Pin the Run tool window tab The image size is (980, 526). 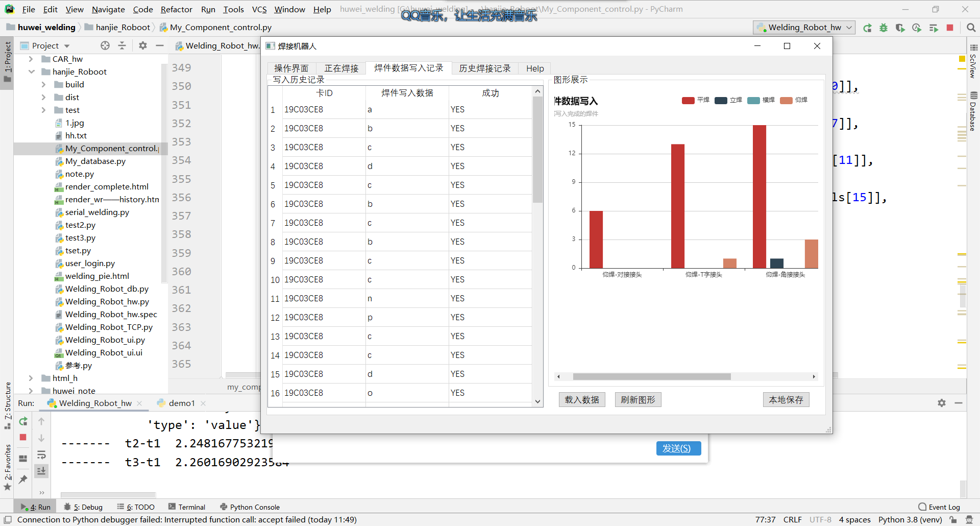(22, 479)
